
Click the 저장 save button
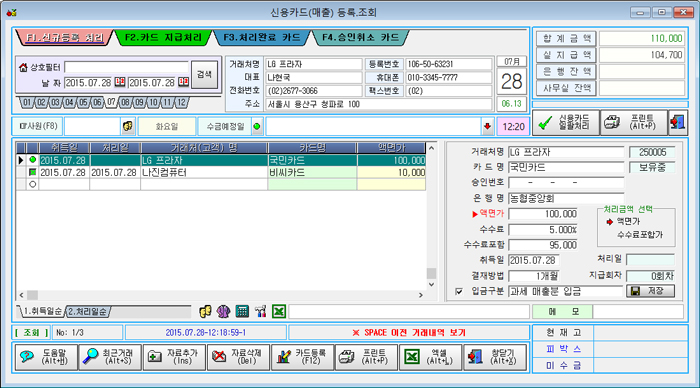[650, 291]
